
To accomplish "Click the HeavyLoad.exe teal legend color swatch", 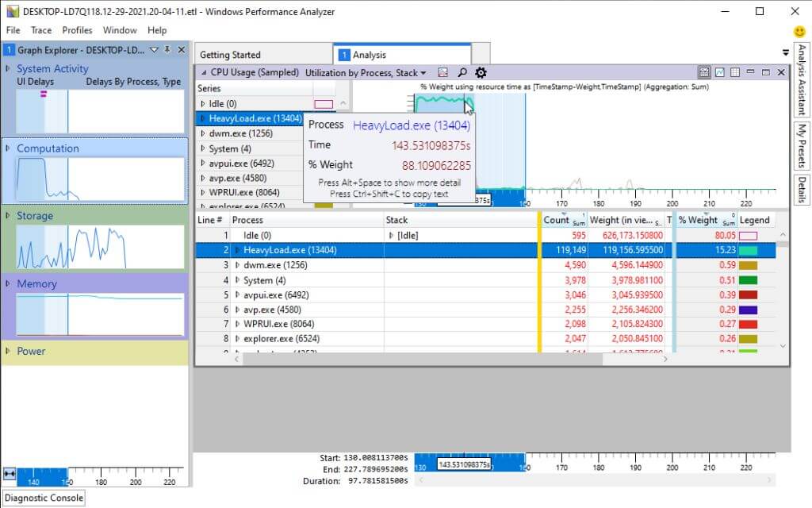I will click(748, 250).
